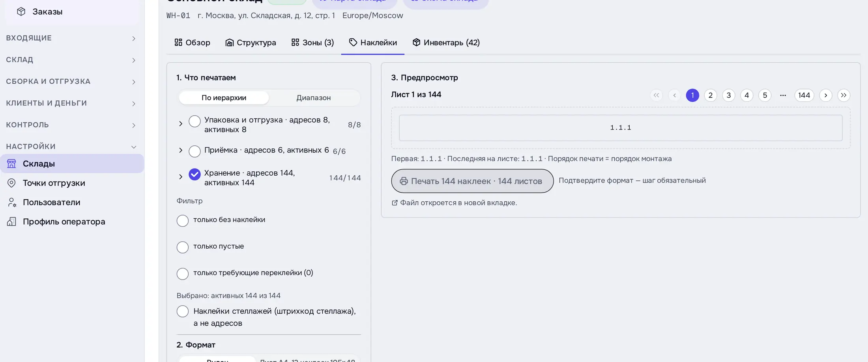Select the Упаковка и отгрузка zone checkbox
This screenshot has height=362, width=868.
pyautogui.click(x=195, y=121)
